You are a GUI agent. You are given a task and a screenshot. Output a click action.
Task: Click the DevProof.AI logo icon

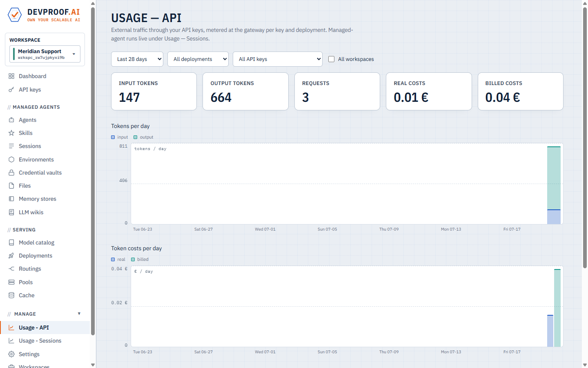click(x=15, y=15)
